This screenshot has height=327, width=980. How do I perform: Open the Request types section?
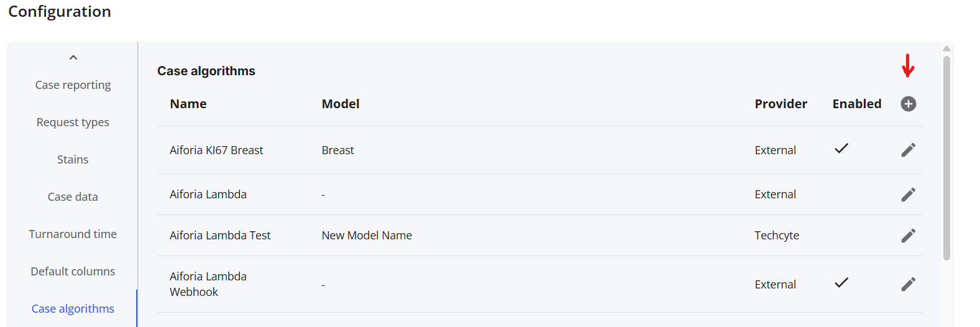point(73,122)
